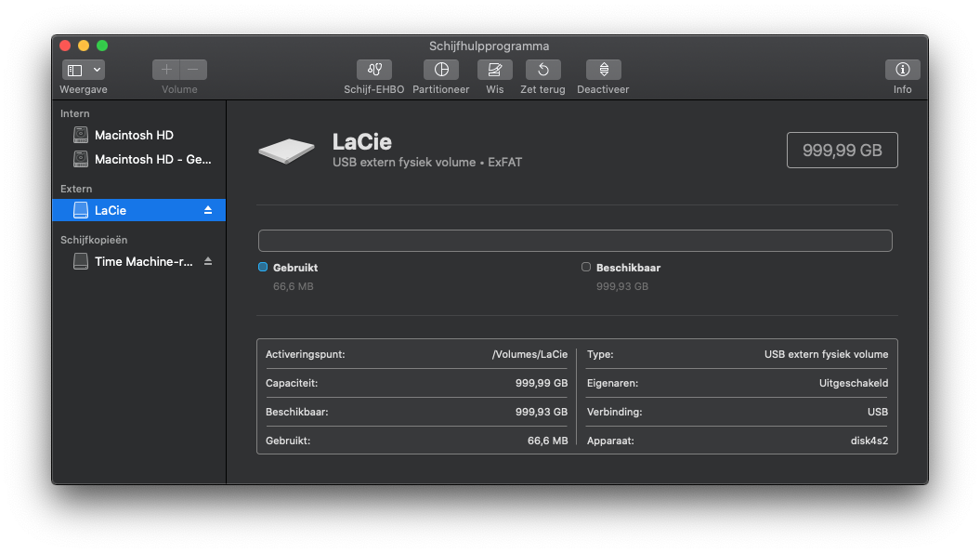Run Schijf-EHBO first aid tool
The image size is (980, 553).
click(x=373, y=70)
